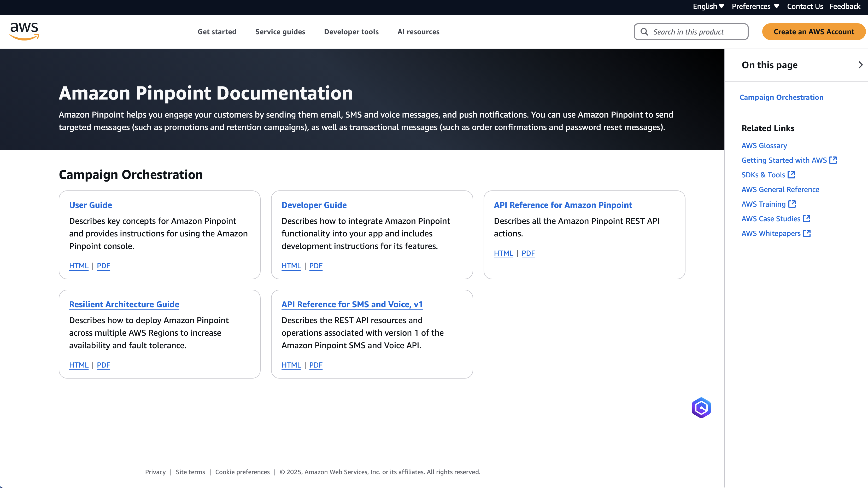Open the Developer Guide PDF version
The height and width of the screenshot is (488, 868).
point(316,266)
